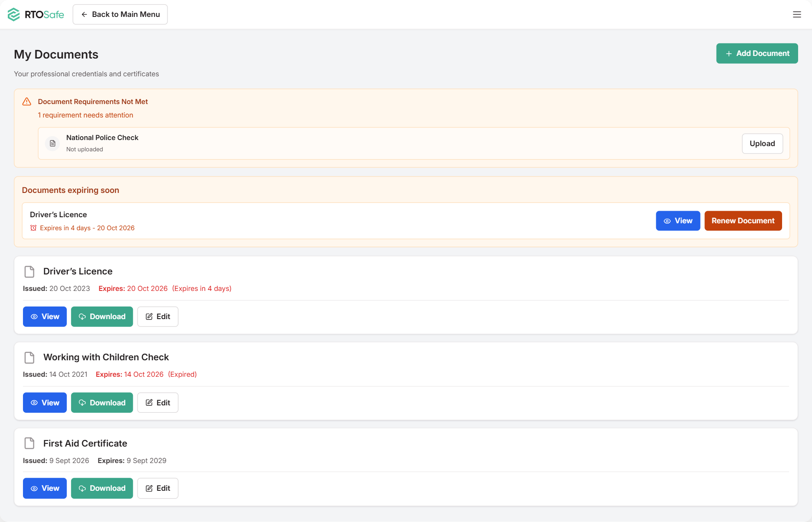This screenshot has width=812, height=522.
Task: Click the 'First Aid Certificate' title
Action: click(85, 444)
